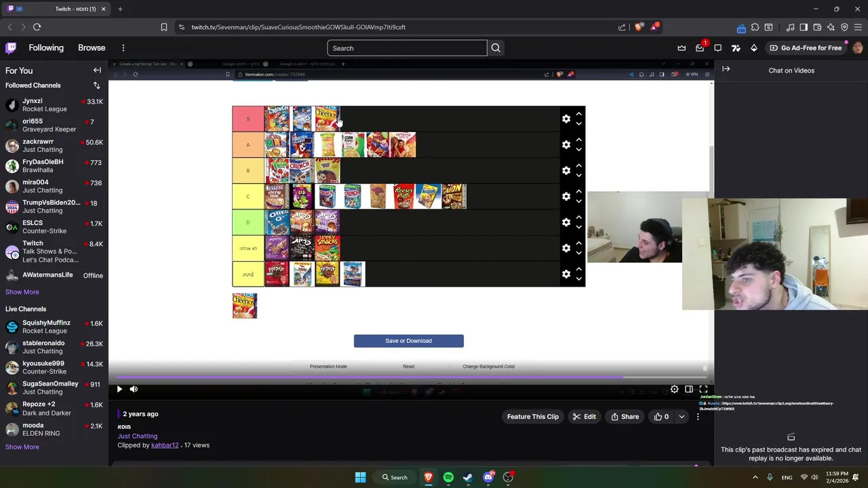Open user profile avatar menu
This screenshot has height=488, width=868.
click(857, 48)
